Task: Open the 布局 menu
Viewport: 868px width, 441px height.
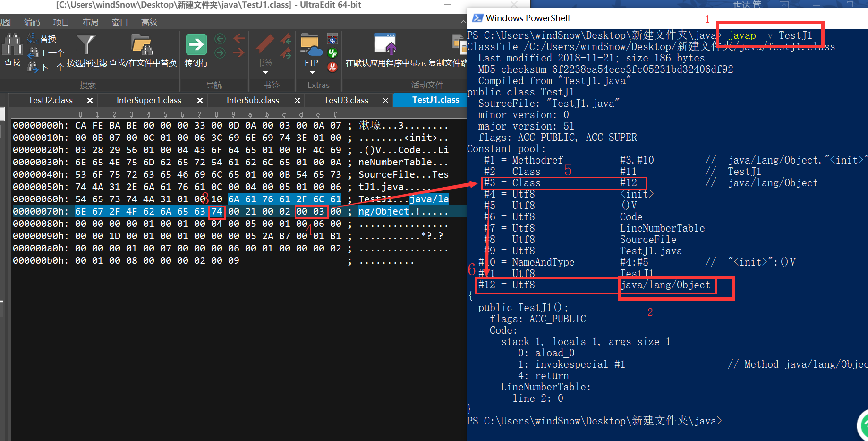Action: [x=91, y=22]
